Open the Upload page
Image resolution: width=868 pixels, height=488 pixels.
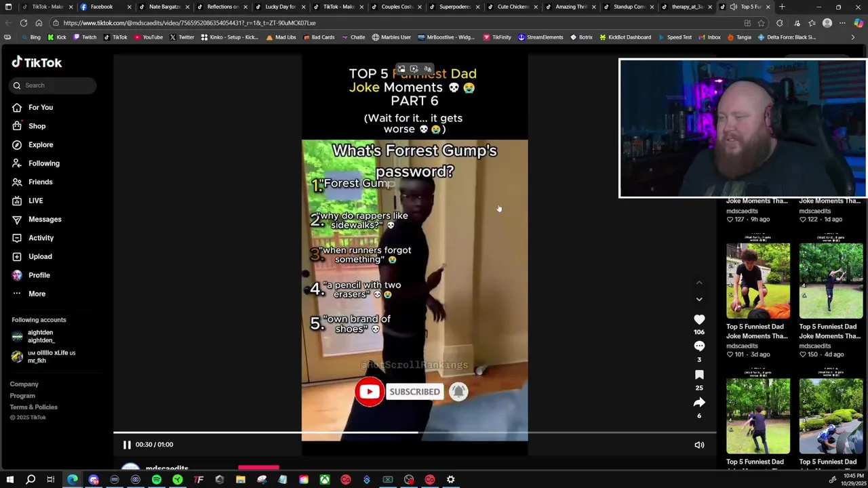point(32,256)
